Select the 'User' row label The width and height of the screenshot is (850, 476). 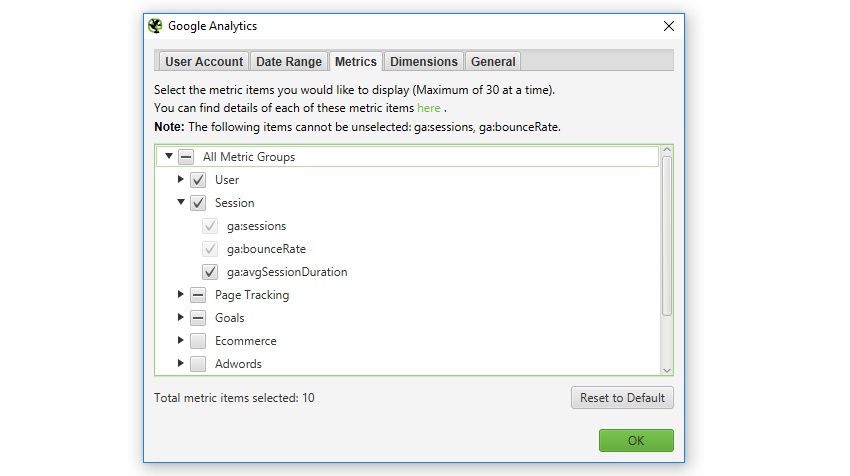[227, 180]
